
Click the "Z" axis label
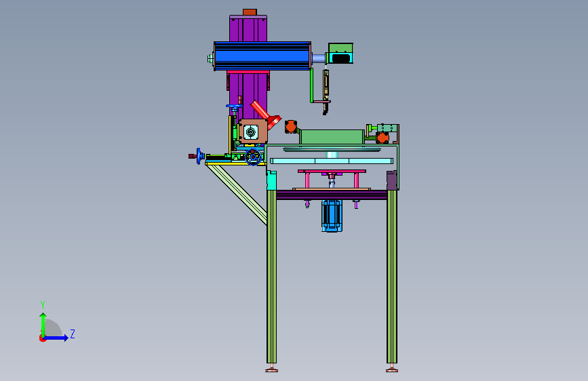pos(73,334)
